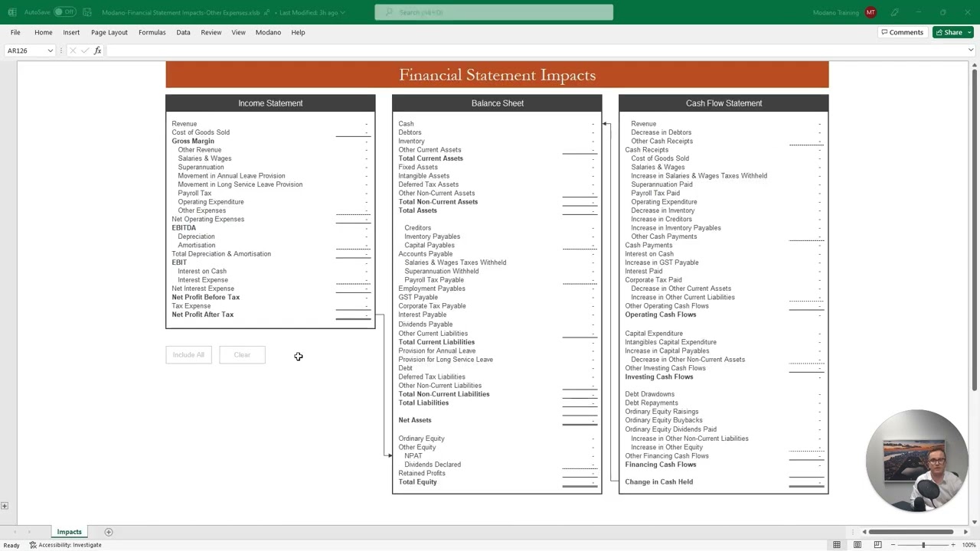The height and width of the screenshot is (551, 980).
Task: Open the Data ribbon tab
Action: click(x=183, y=32)
